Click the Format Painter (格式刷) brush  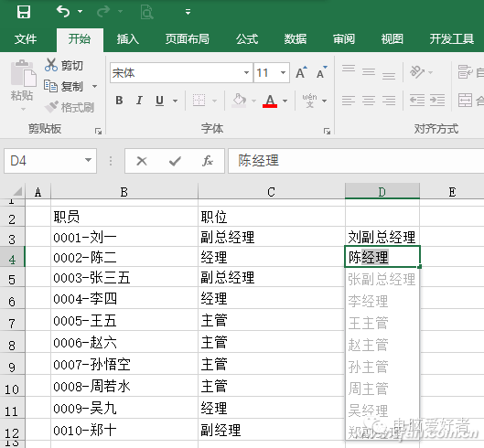(51, 107)
